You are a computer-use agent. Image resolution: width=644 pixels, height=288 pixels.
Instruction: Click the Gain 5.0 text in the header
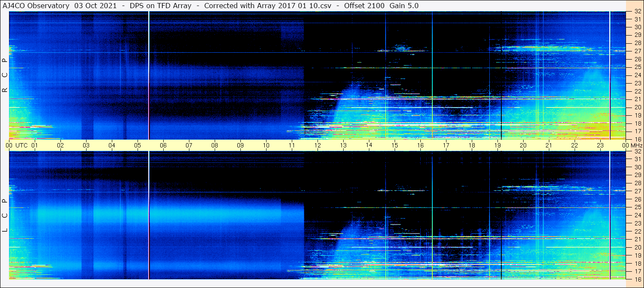[404, 6]
